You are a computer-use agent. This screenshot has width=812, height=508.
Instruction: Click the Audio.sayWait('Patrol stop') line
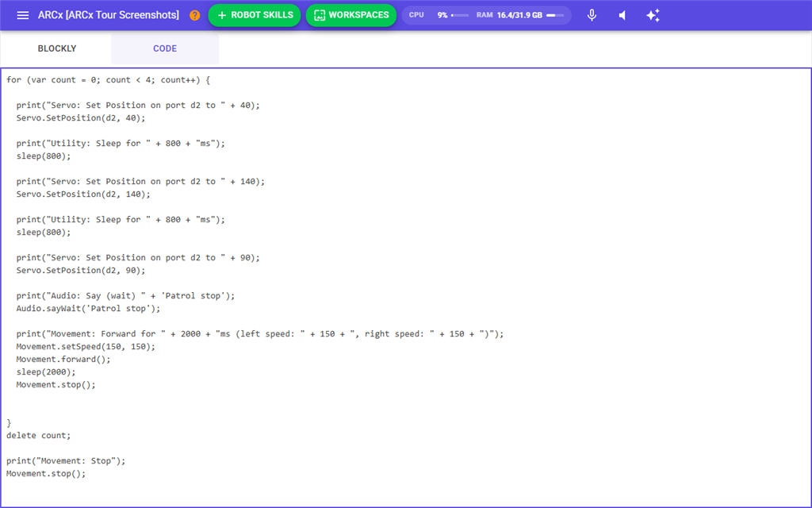(x=88, y=309)
